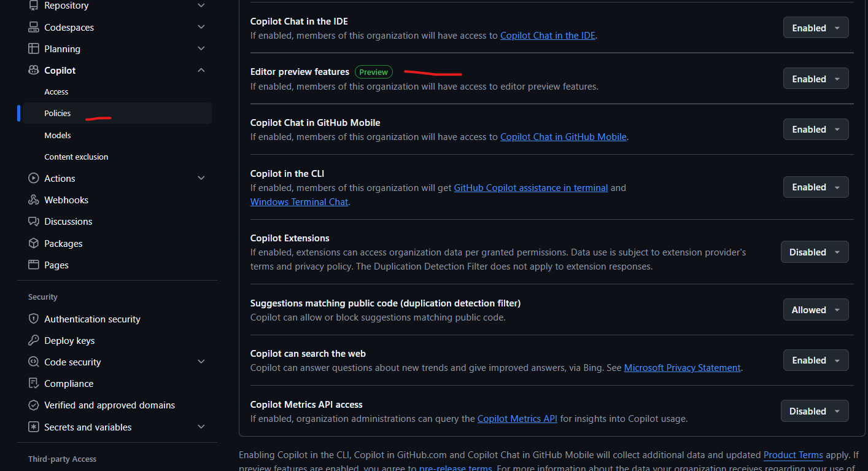This screenshot has width=868, height=471.
Task: Enable Copilot Metrics API access
Action: 815,411
